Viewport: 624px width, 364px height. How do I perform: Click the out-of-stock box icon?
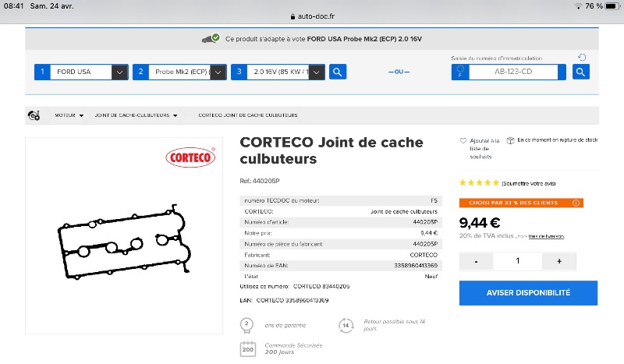pyautogui.click(x=510, y=140)
